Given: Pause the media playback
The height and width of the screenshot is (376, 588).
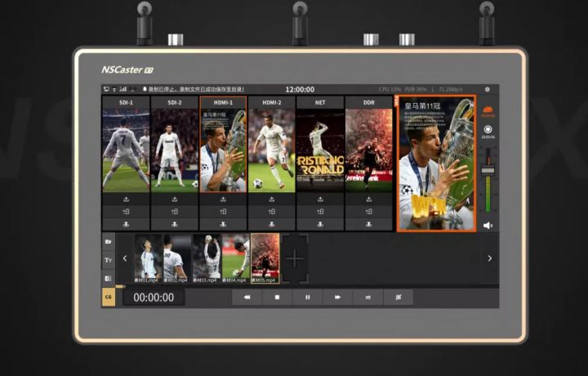Looking at the screenshot, I should coord(307,298).
